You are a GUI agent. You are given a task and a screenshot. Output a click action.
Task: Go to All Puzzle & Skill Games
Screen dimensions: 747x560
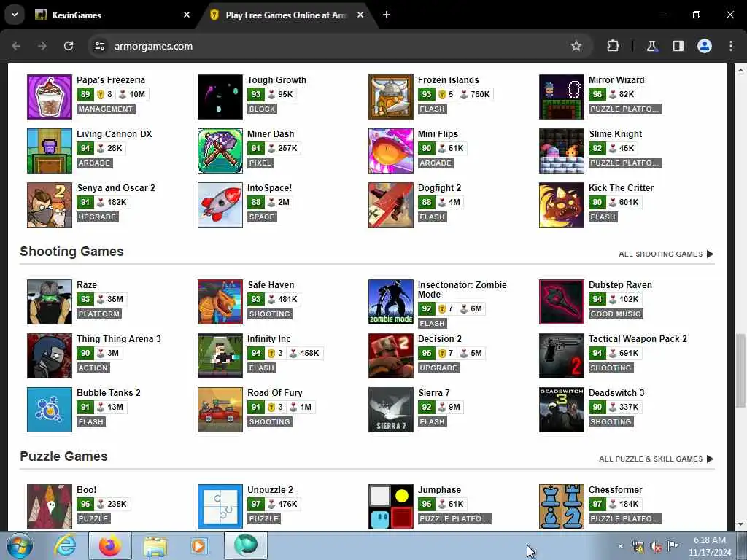656,459
